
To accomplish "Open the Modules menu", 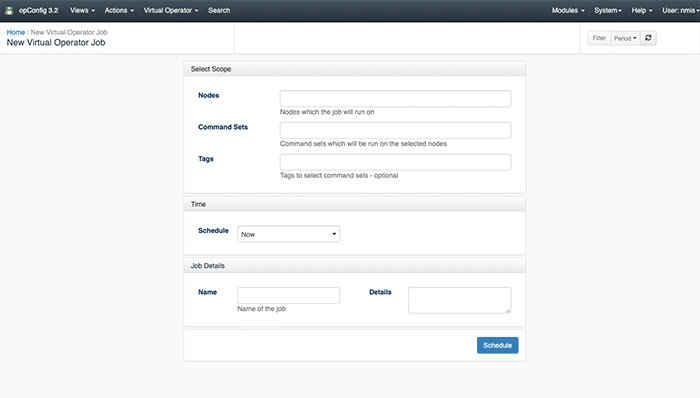I will click(568, 10).
